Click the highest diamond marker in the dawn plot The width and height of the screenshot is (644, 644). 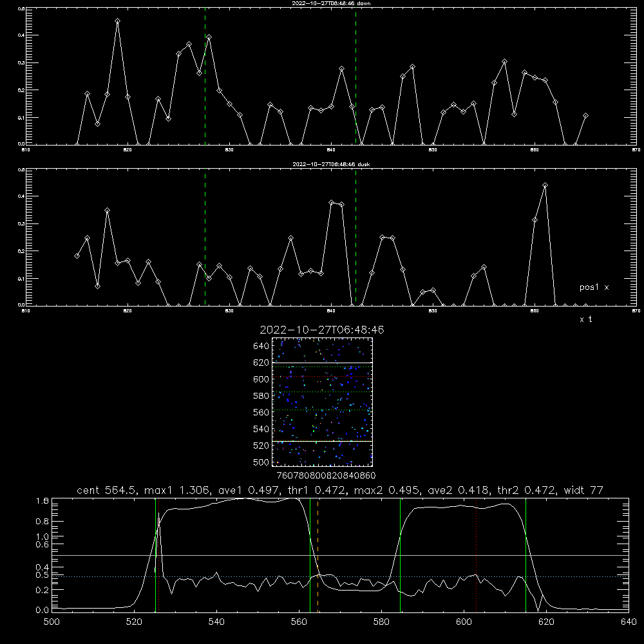117,21
